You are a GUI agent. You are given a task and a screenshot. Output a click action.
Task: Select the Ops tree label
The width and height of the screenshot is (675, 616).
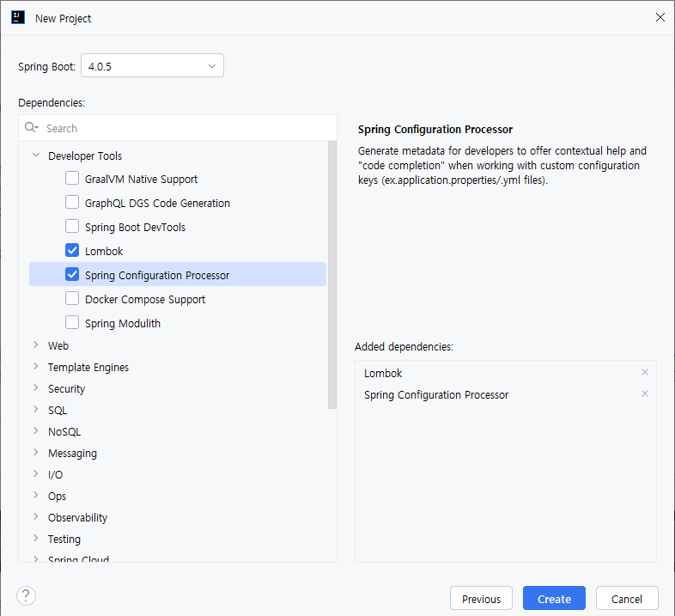pyautogui.click(x=57, y=497)
